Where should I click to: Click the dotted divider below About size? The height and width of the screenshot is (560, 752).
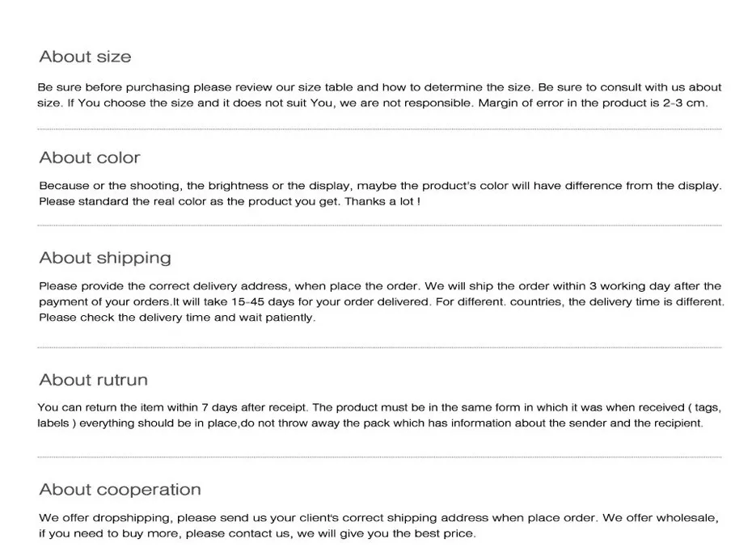tap(379, 129)
